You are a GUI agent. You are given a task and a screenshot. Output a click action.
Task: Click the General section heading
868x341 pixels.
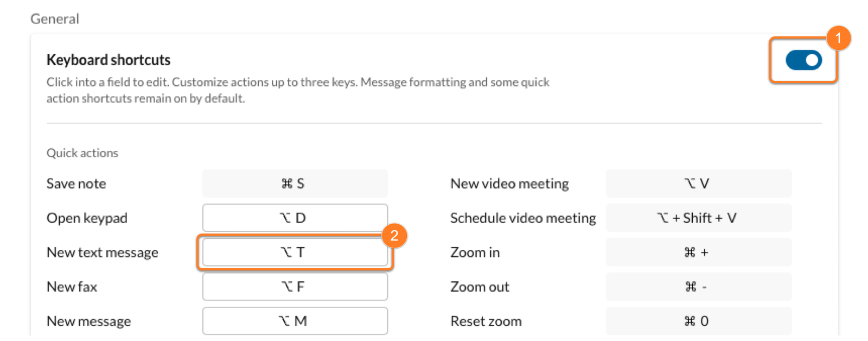[55, 19]
